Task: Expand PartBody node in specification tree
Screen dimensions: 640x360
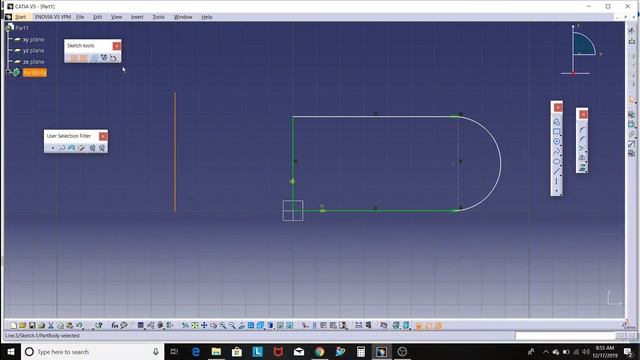Action: pos(9,72)
